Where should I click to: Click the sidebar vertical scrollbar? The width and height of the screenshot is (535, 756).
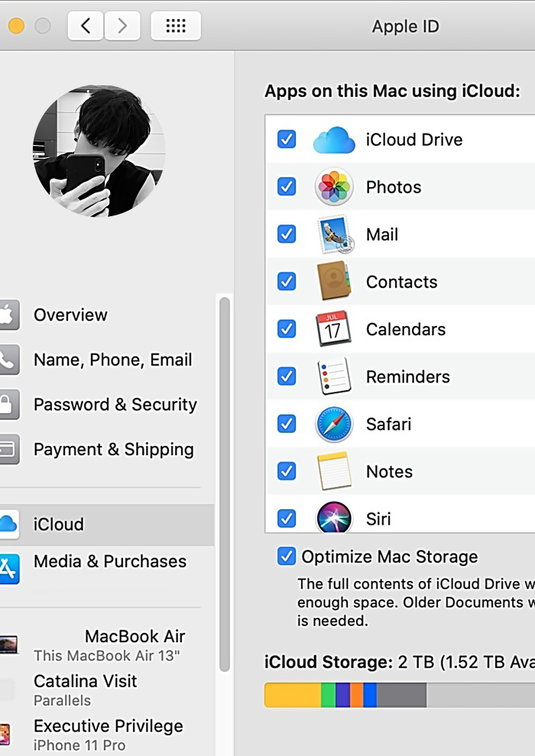pyautogui.click(x=225, y=485)
